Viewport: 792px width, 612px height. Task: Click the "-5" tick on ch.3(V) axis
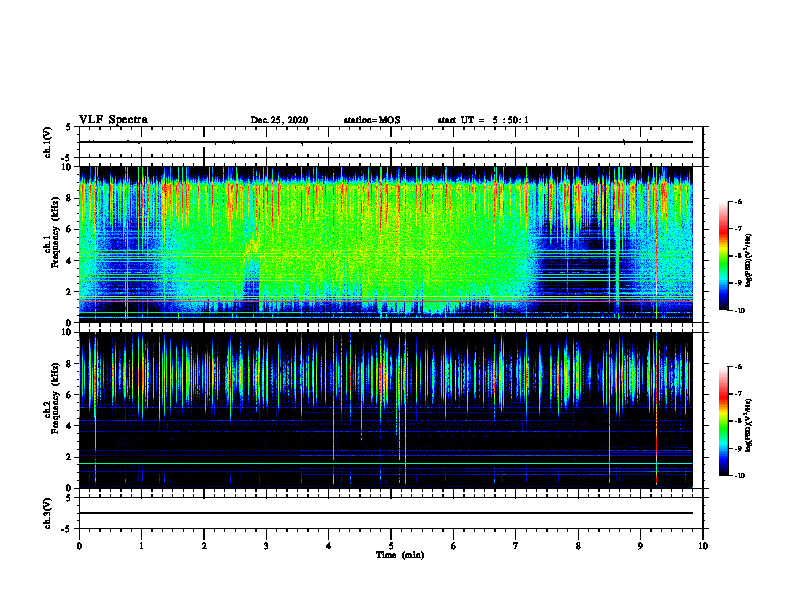[67, 529]
